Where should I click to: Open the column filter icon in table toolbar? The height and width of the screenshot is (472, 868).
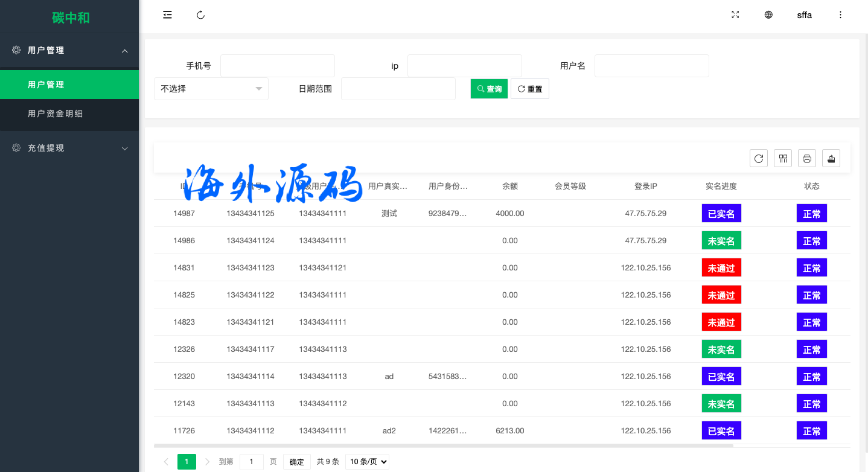click(783, 159)
